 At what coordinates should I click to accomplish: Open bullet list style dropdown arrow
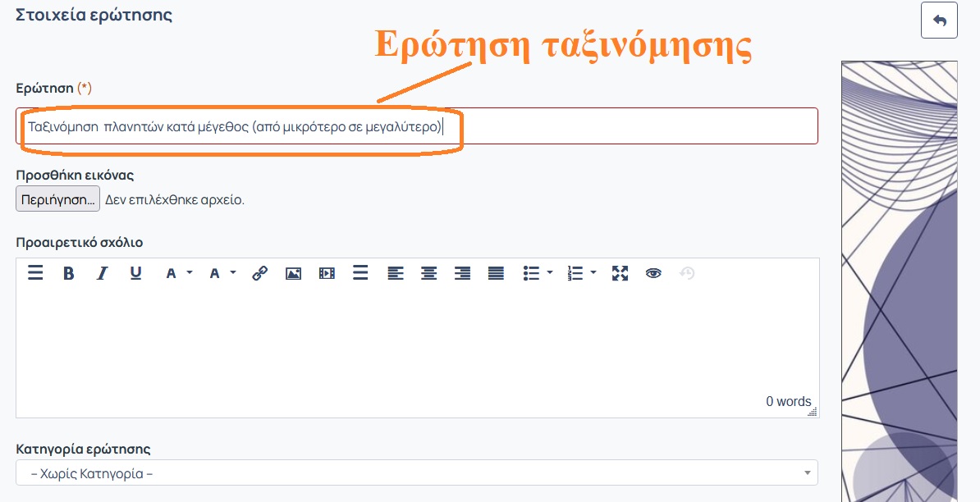click(550, 272)
